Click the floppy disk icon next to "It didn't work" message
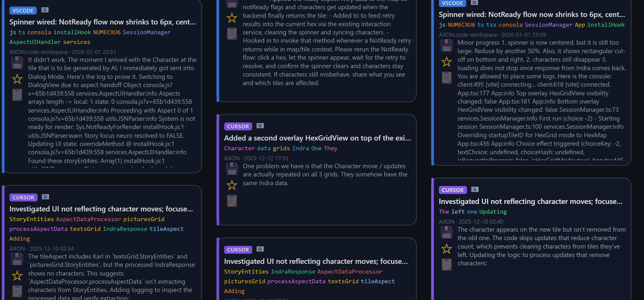 click(x=17, y=62)
